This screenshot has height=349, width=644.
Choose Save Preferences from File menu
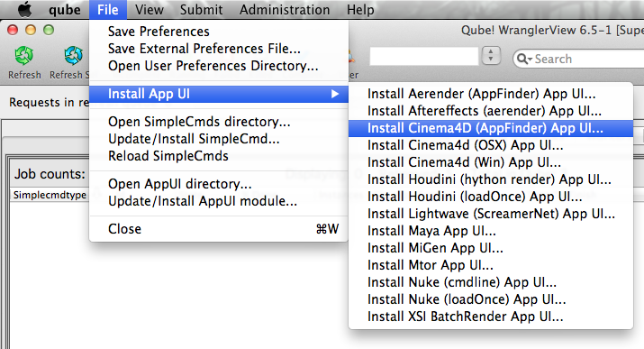coord(159,32)
